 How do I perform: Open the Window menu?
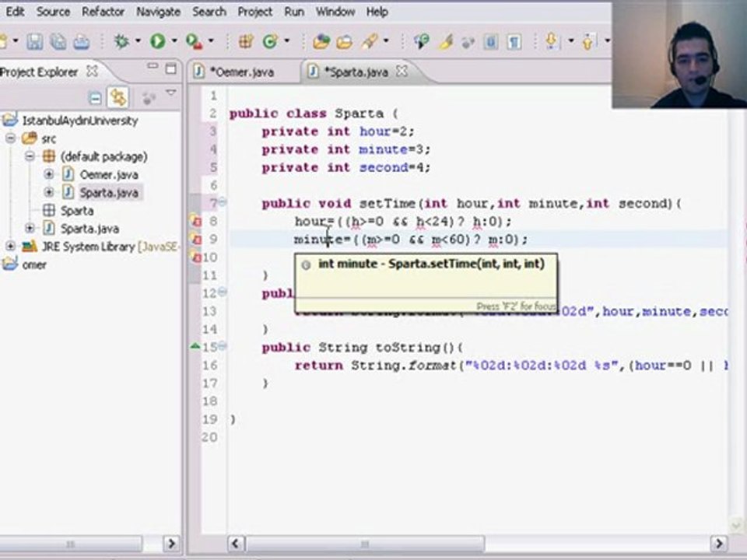coord(335,12)
